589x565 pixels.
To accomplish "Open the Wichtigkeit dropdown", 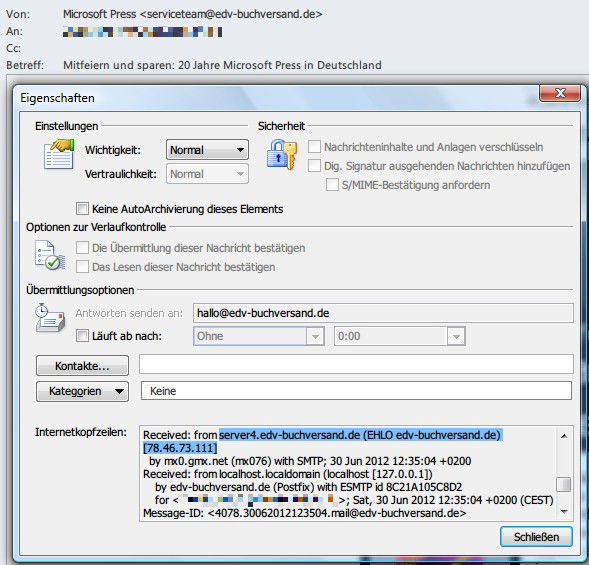I will click(x=207, y=150).
